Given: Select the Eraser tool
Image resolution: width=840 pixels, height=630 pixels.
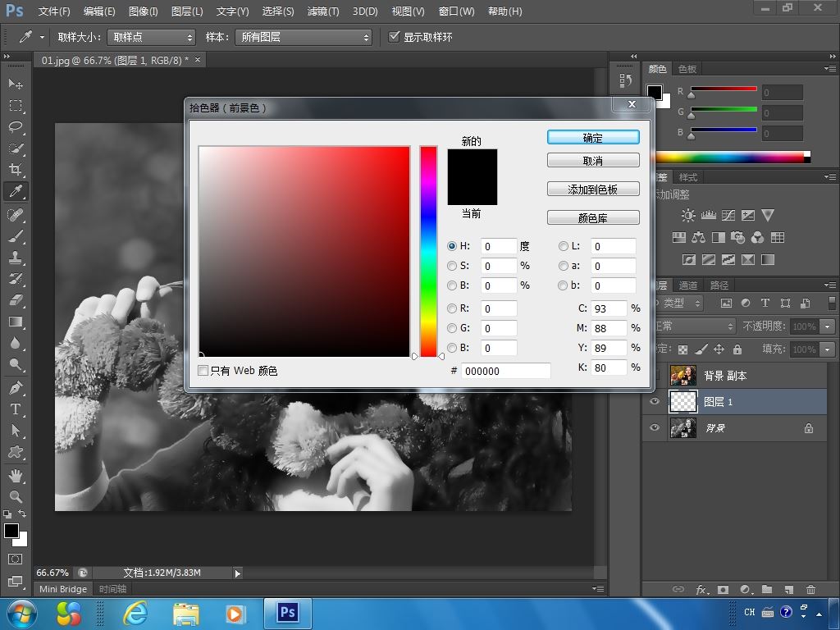Looking at the screenshot, I should pos(16,300).
